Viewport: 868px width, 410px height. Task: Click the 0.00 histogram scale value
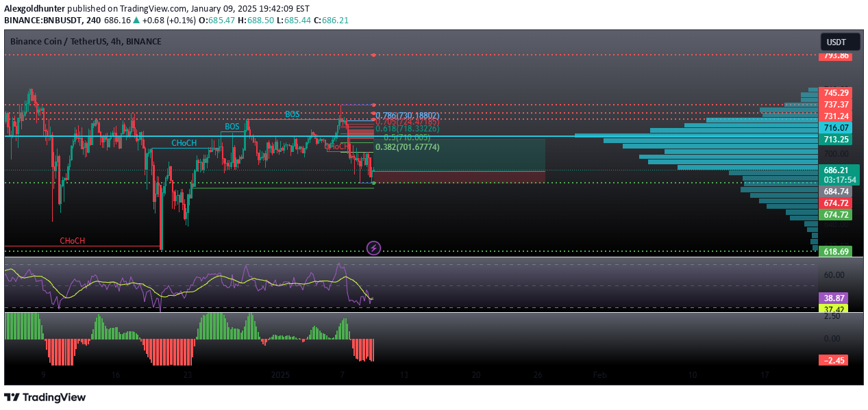coord(833,338)
